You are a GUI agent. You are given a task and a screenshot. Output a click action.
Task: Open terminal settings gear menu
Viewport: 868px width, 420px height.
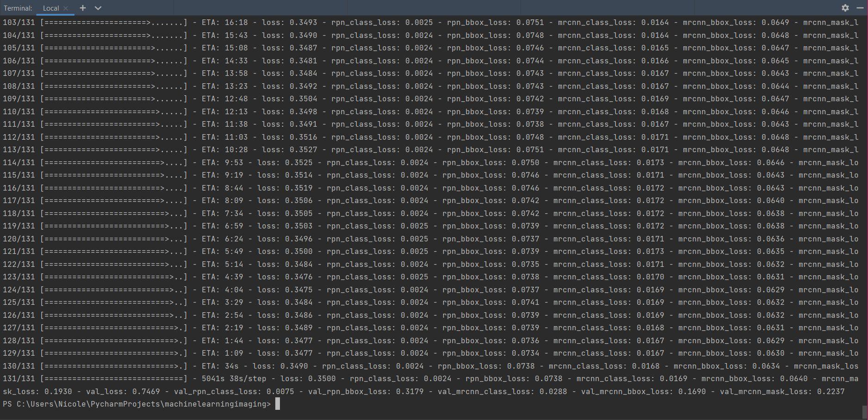click(x=845, y=8)
